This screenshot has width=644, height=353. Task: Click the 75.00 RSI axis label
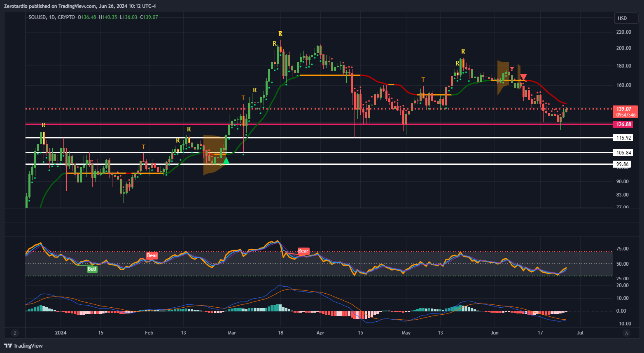622,249
